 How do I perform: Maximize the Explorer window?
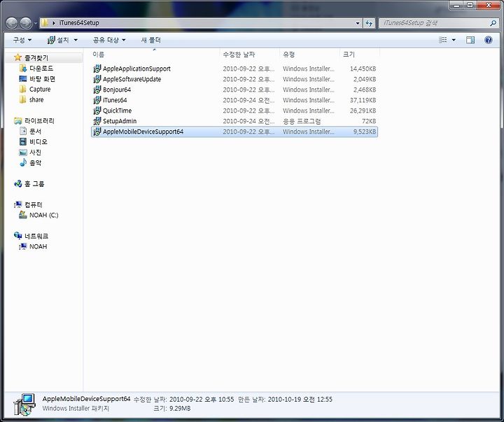coord(470,5)
